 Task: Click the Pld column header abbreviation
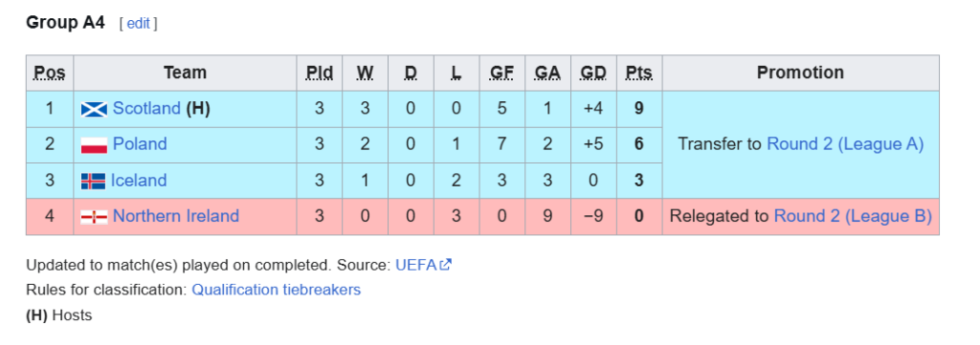[320, 73]
